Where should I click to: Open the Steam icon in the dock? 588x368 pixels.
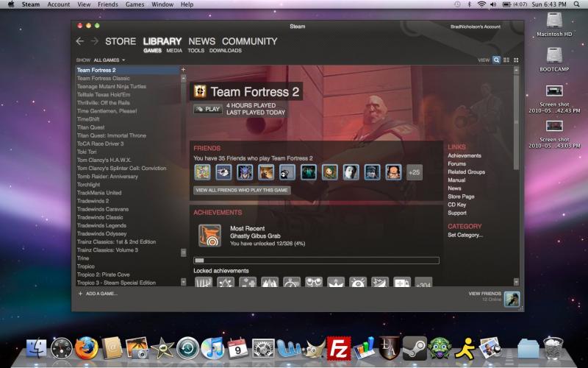point(414,347)
